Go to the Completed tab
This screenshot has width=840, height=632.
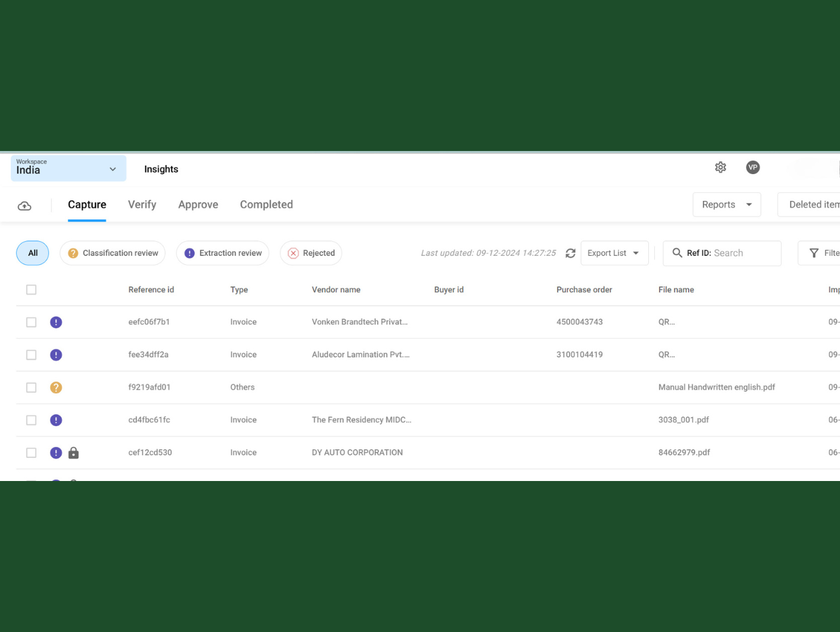(266, 205)
